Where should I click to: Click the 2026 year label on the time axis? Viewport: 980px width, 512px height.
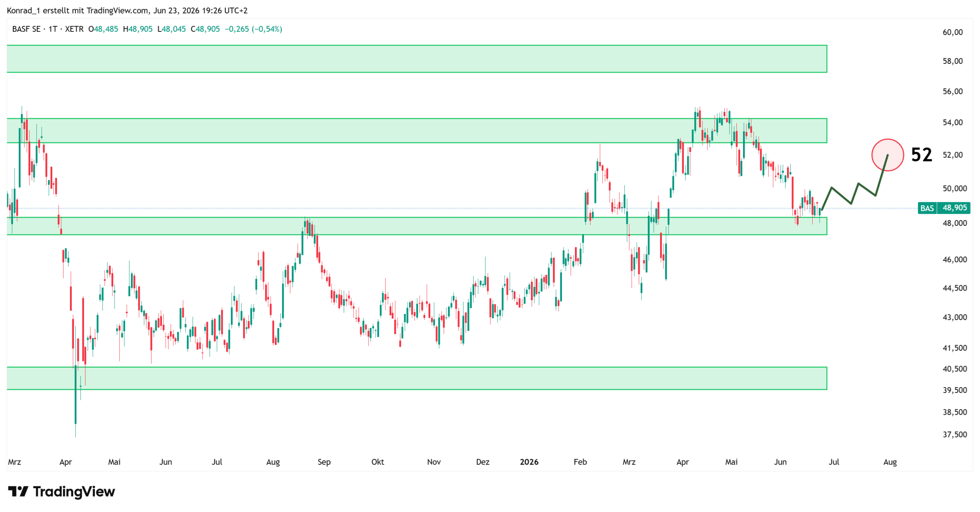click(529, 462)
